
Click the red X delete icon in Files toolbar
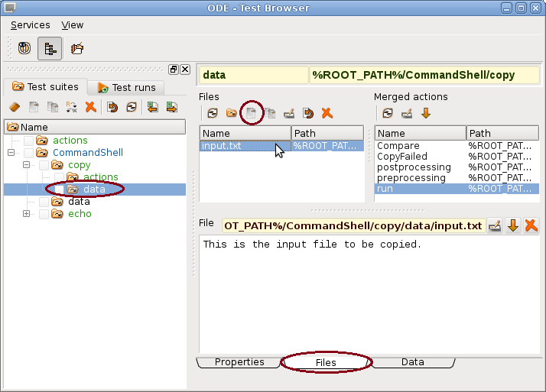327,113
